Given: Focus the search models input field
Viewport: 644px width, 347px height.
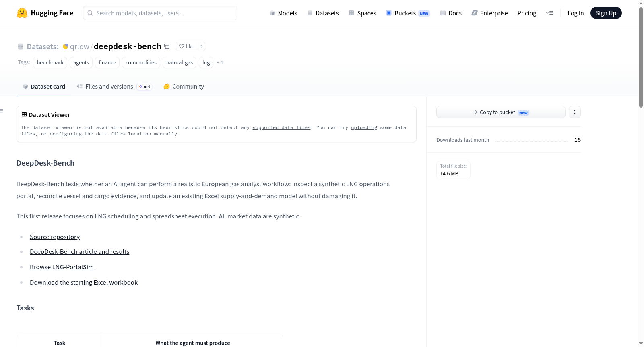Looking at the screenshot, I should [x=160, y=13].
